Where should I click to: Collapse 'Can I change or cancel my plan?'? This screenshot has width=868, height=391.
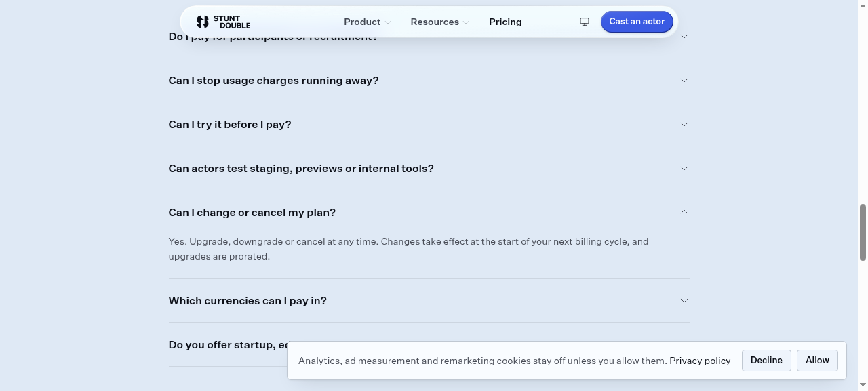429,212
